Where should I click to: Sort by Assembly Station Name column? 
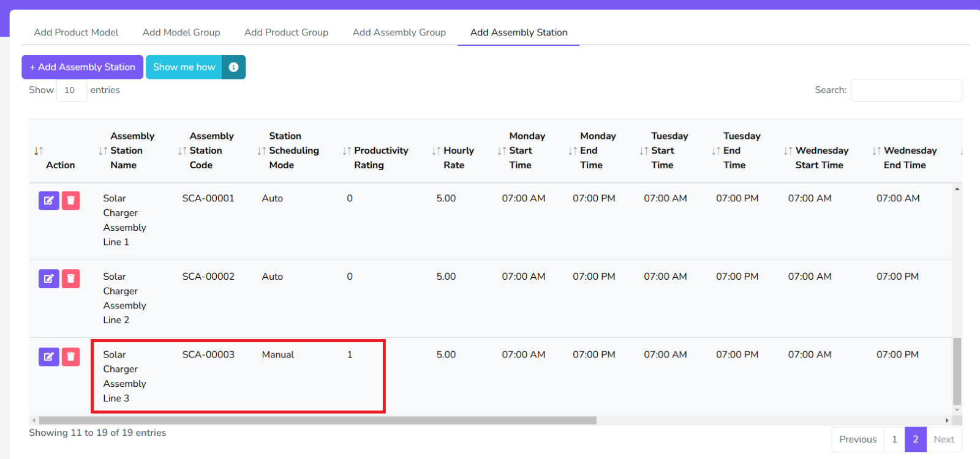click(126, 151)
